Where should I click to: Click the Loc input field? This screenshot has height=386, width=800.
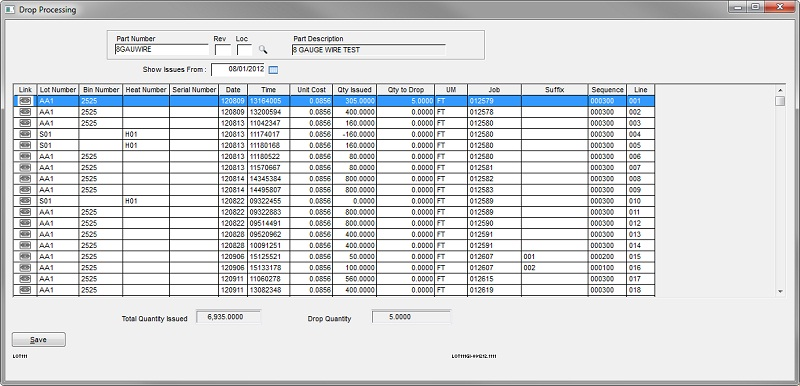[245, 49]
